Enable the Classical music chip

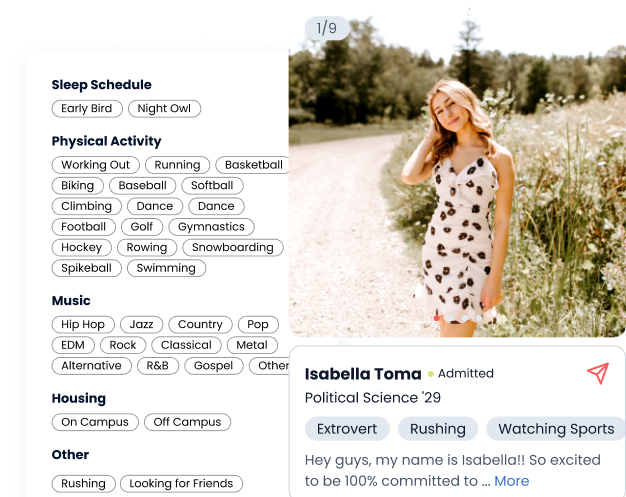(186, 345)
